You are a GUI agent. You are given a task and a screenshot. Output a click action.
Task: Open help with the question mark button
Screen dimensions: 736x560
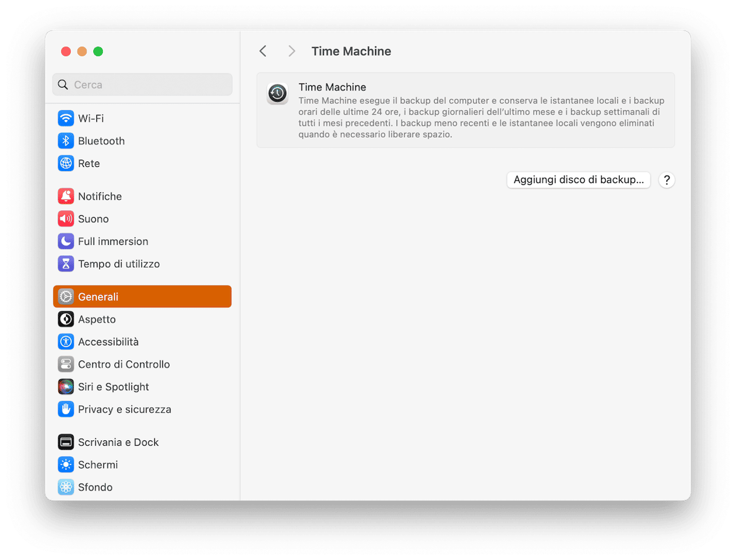(x=666, y=180)
